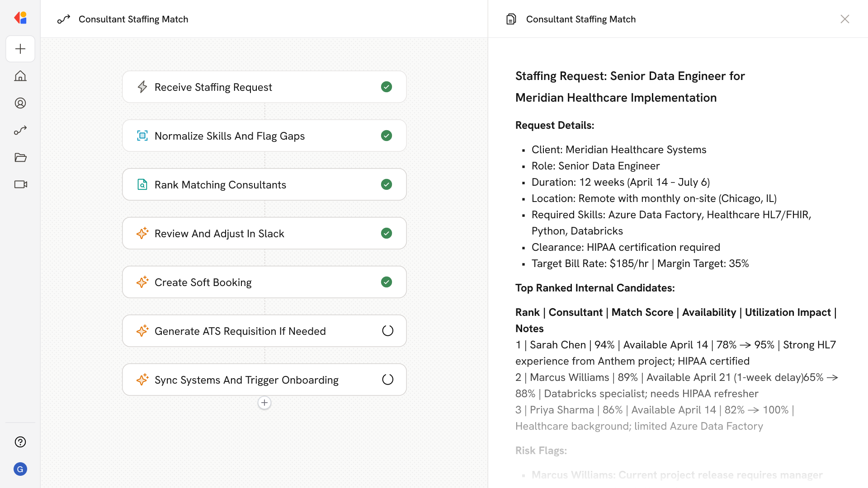The height and width of the screenshot is (488, 868).
Task: Open the video camera icon in sidebar
Action: [x=20, y=184]
